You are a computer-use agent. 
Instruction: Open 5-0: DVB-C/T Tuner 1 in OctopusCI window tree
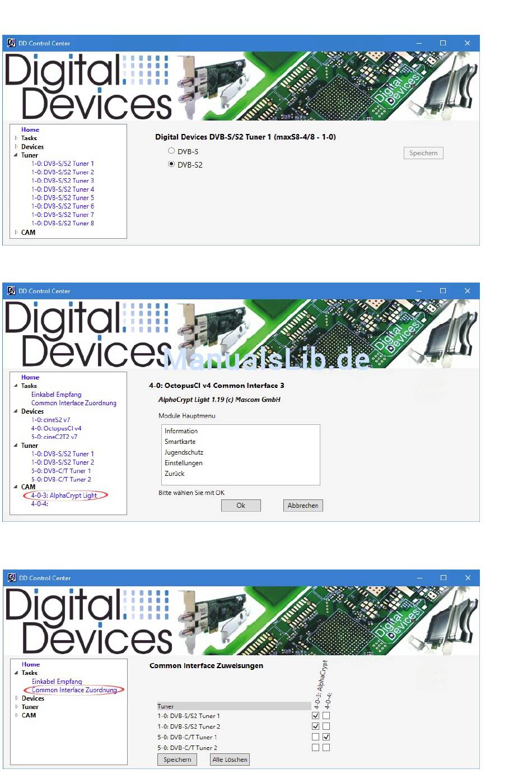tap(61, 471)
